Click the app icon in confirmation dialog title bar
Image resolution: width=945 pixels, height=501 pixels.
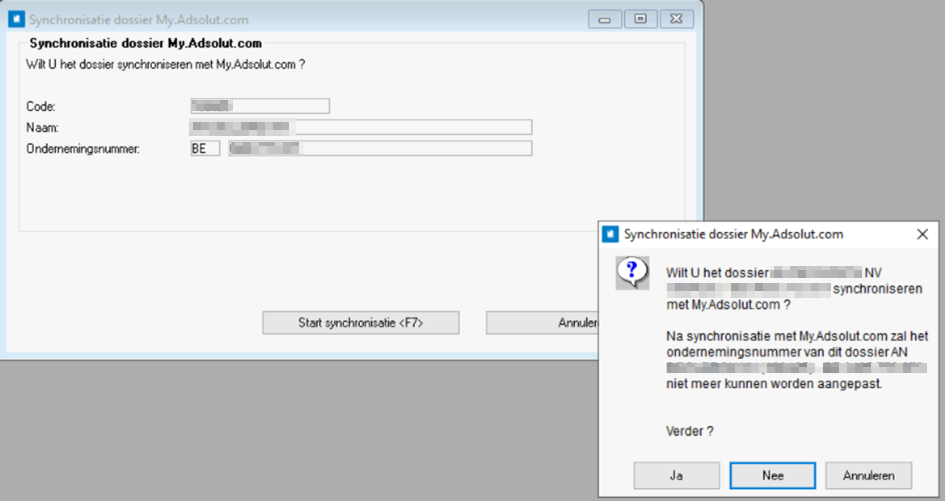point(611,234)
